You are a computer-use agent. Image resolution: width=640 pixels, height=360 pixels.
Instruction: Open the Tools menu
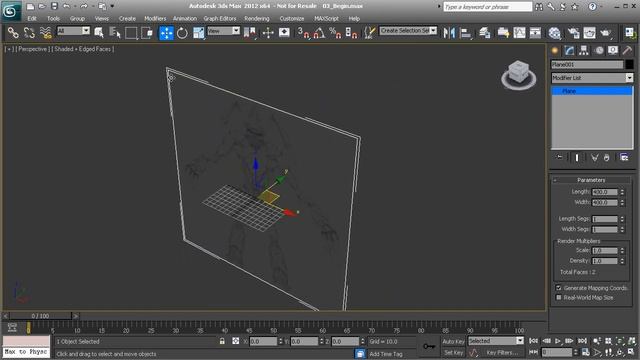pos(53,18)
